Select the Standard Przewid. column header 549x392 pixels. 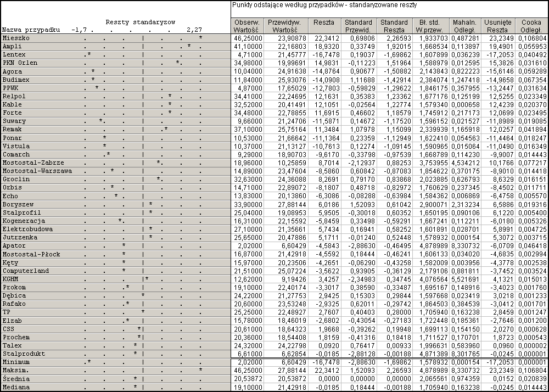coord(359,26)
